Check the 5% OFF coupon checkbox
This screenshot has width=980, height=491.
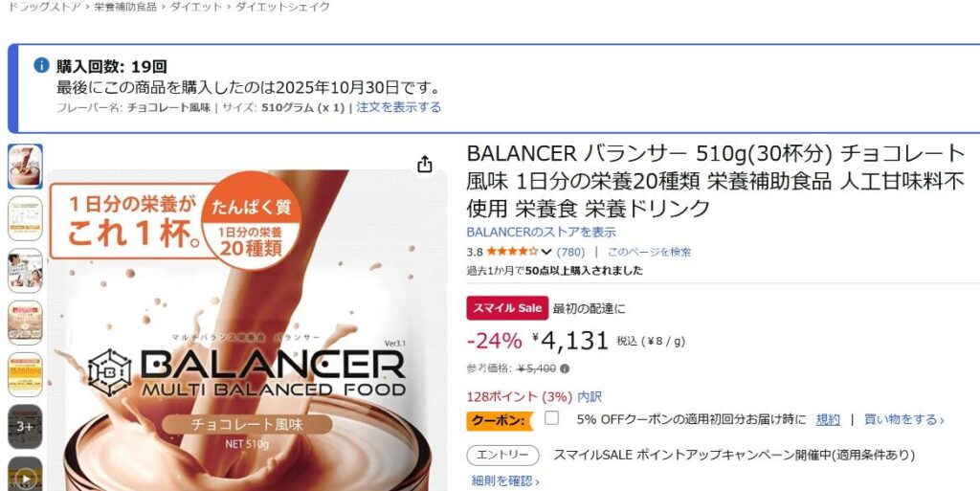(x=551, y=418)
